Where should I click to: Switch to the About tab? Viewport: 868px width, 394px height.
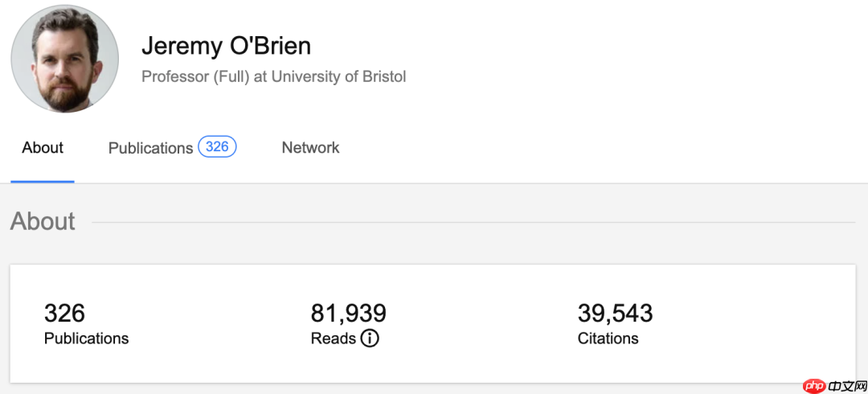[x=43, y=148]
